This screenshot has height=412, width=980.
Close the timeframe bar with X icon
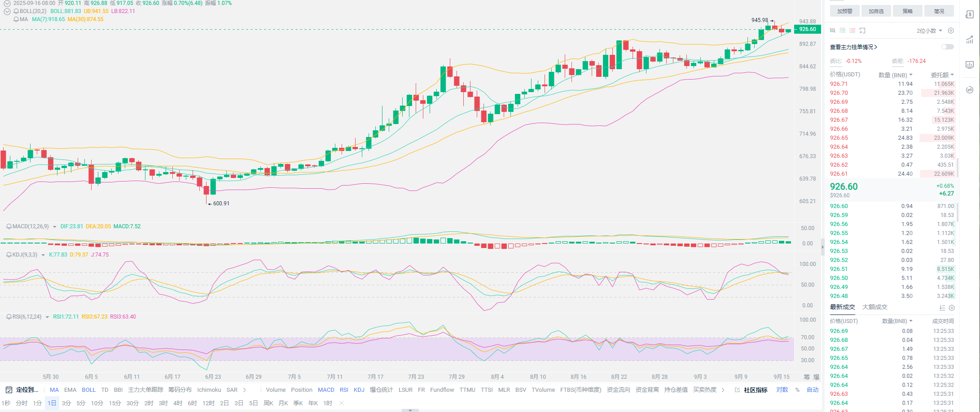point(342,403)
